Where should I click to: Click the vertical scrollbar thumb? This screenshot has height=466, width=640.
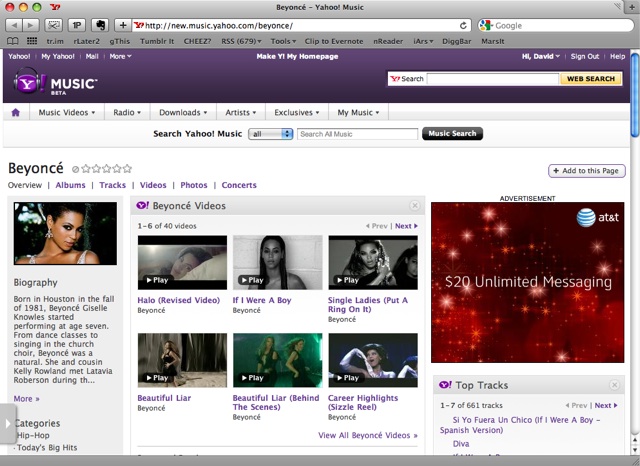tap(635, 96)
